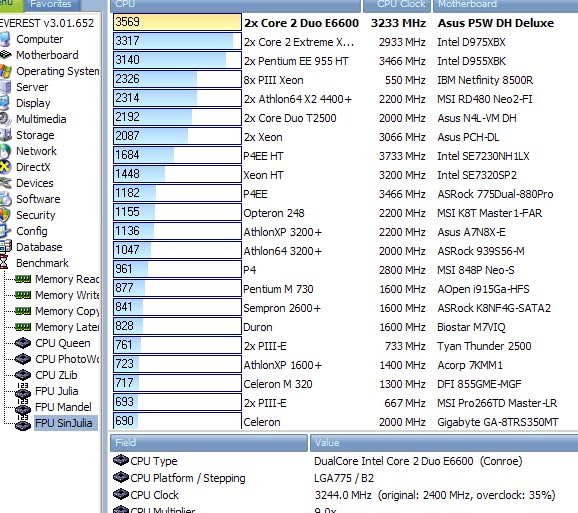Click the Multimedia icon
Viewport: 578px width, 513px height.
tap(5, 119)
